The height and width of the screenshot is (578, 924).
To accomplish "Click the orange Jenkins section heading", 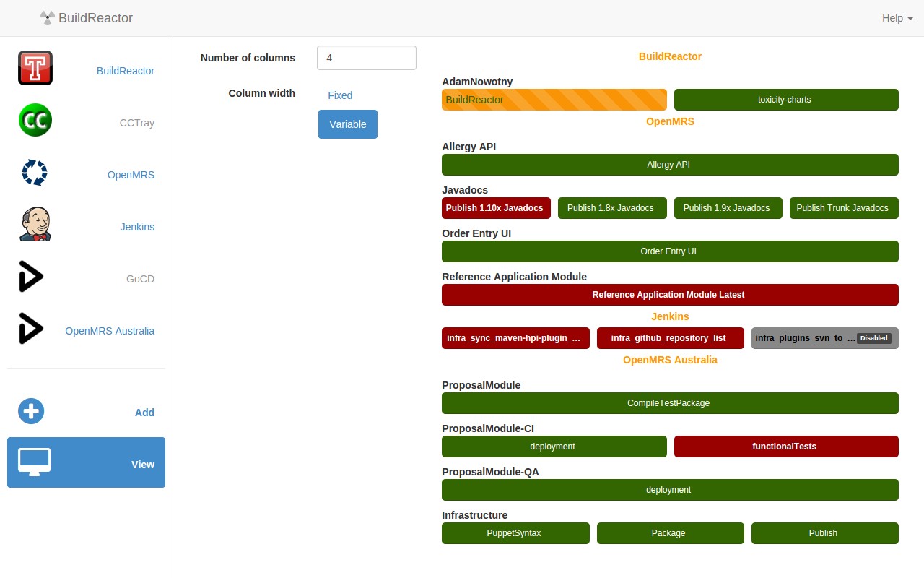I will (670, 316).
